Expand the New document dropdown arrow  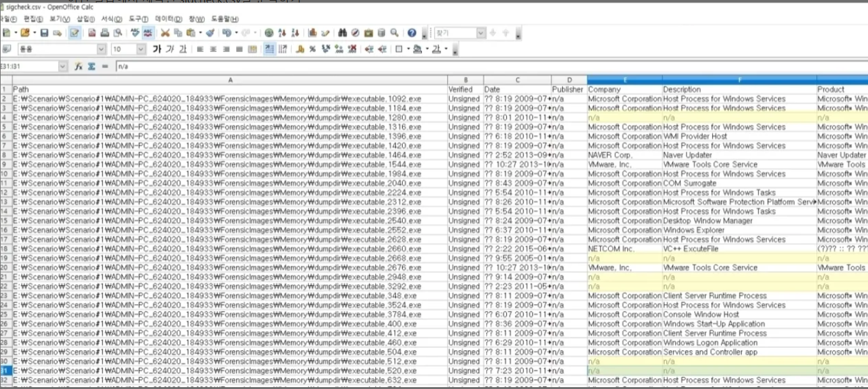click(x=15, y=33)
